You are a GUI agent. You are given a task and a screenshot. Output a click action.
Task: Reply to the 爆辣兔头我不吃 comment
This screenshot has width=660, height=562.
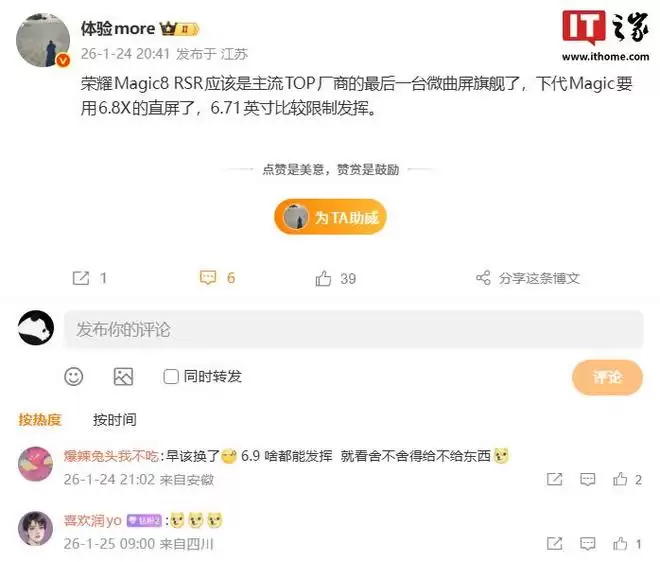[588, 479]
